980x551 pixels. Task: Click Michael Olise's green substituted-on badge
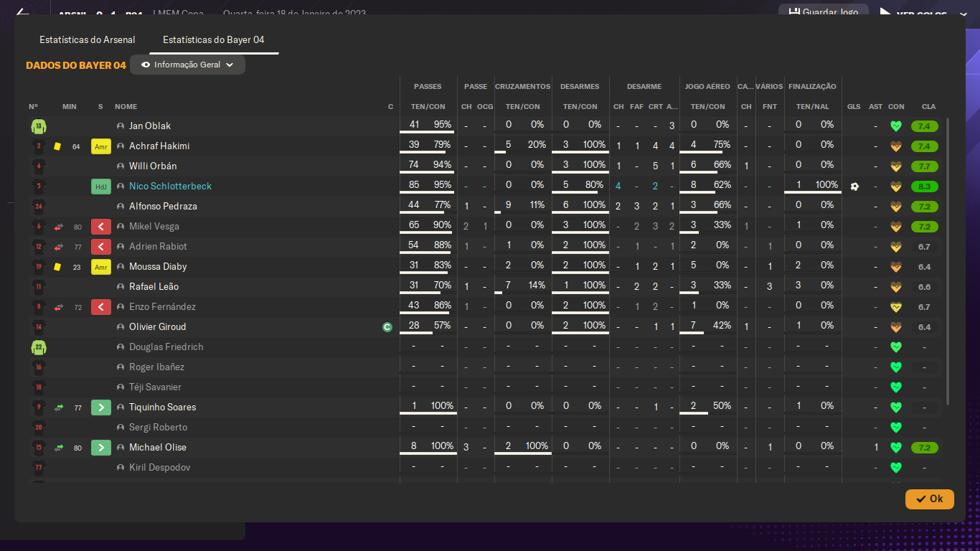click(101, 448)
